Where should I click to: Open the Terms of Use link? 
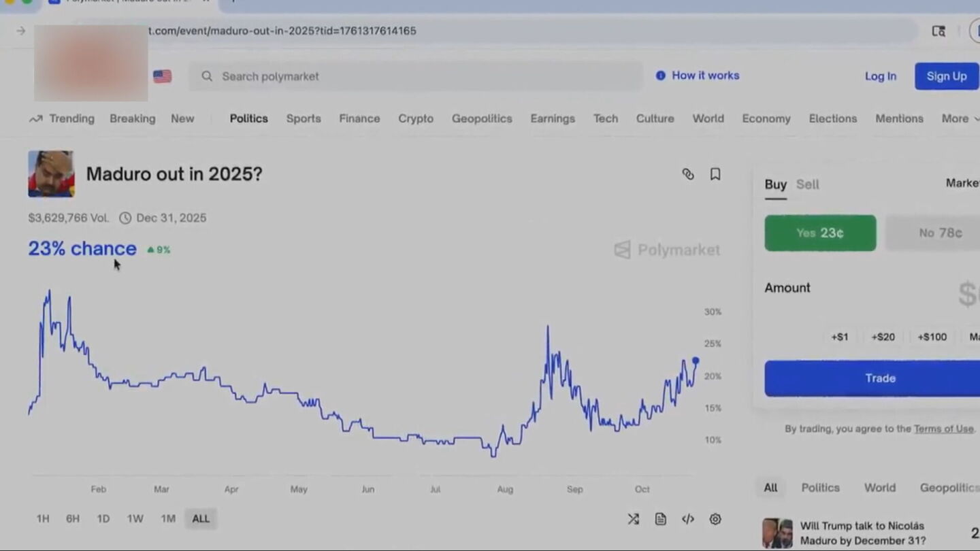(943, 429)
